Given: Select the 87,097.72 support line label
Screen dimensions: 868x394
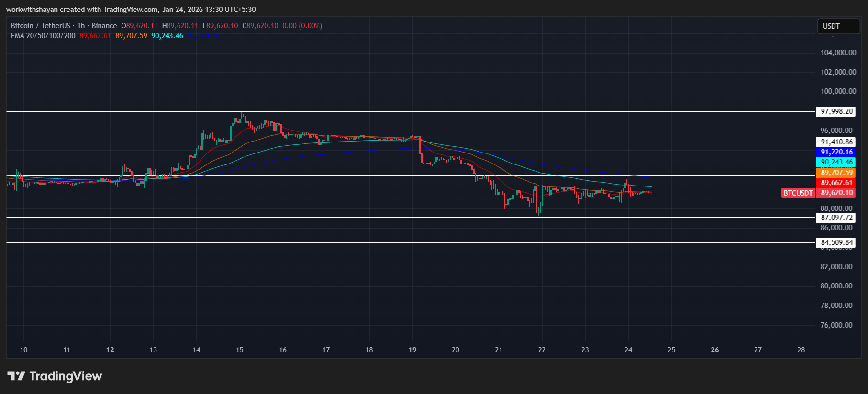Looking at the screenshot, I should [x=836, y=218].
